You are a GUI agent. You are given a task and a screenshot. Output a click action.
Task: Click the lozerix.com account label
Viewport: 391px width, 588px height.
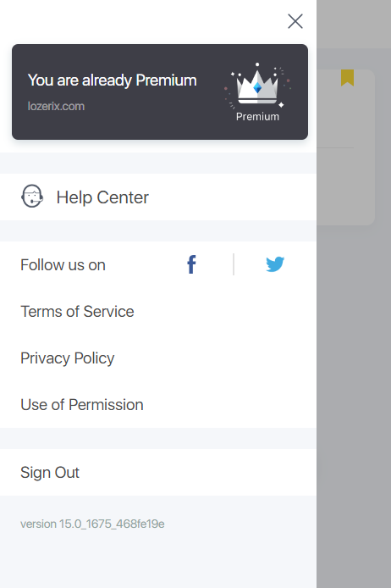(x=56, y=106)
